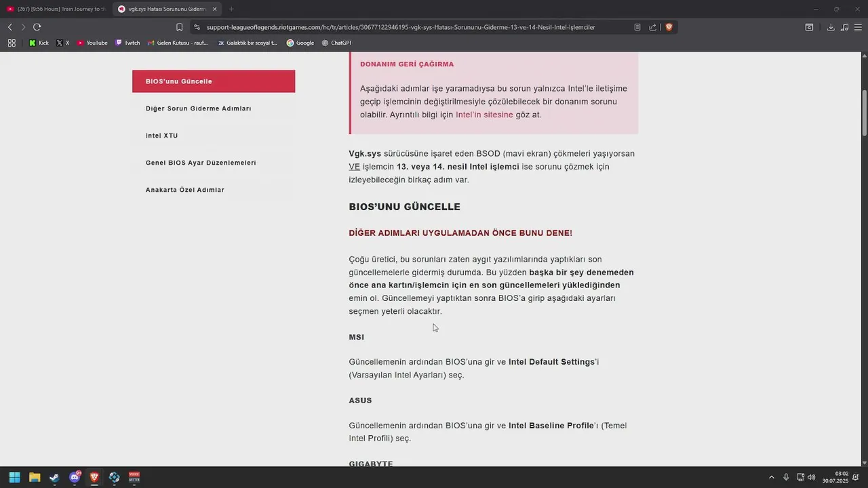Open the Galaktik bir sosyal bookmark
The image size is (868, 488).
click(248, 43)
